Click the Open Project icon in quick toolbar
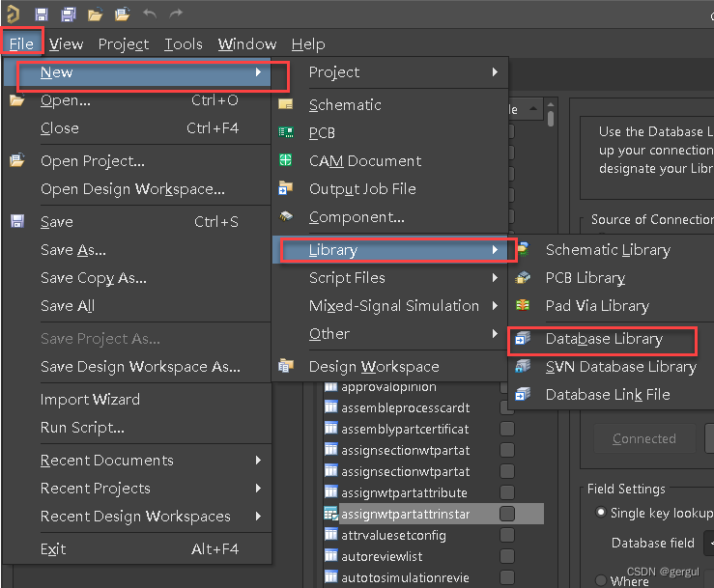This screenshot has width=714, height=588. [122, 14]
